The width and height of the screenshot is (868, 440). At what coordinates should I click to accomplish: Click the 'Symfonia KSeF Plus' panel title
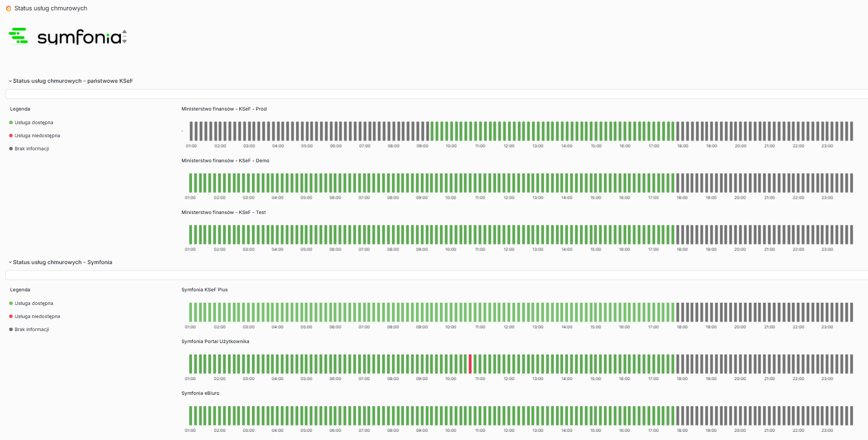(x=204, y=290)
